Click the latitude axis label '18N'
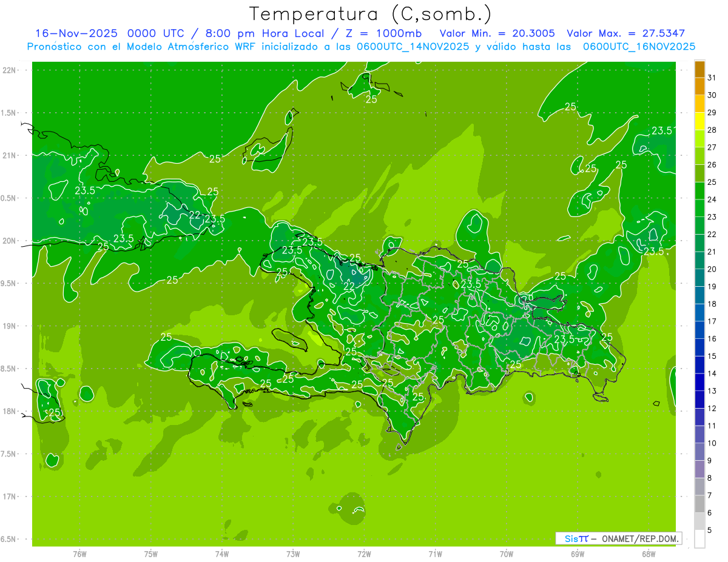 (10, 411)
